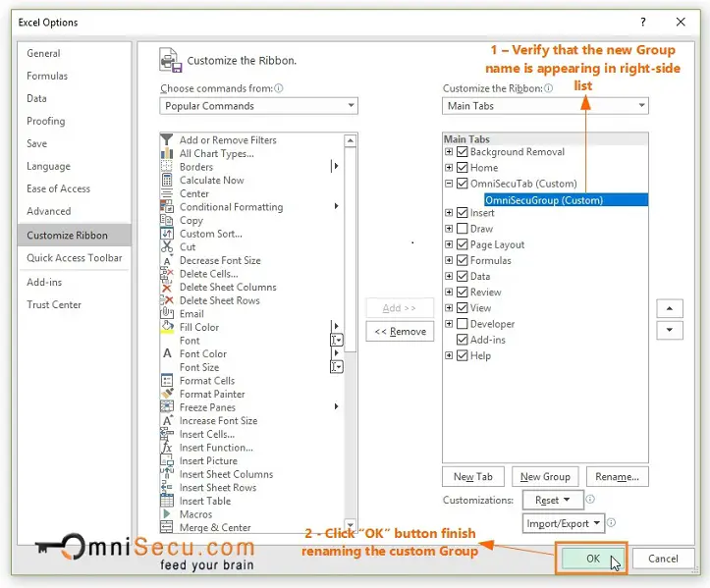Click the Cut scissors icon
The height and width of the screenshot is (588, 710).
(x=167, y=246)
